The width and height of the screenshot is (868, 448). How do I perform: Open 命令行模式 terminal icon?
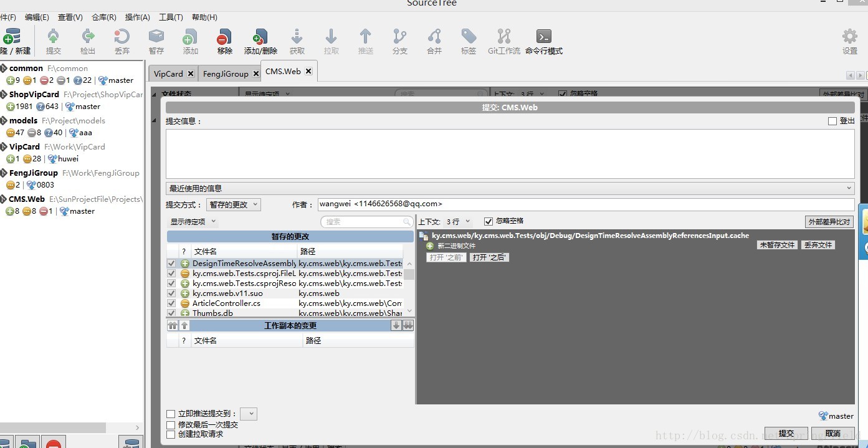coord(544,41)
